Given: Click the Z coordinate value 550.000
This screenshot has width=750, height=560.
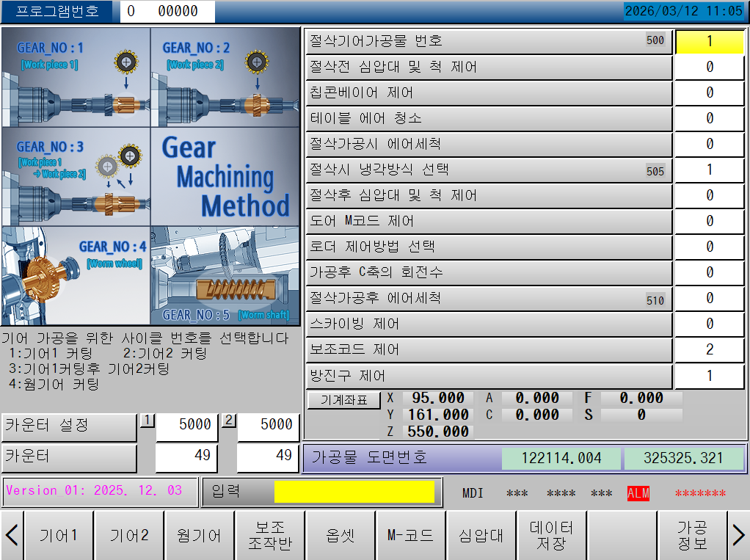Looking at the screenshot, I should click(x=437, y=432).
